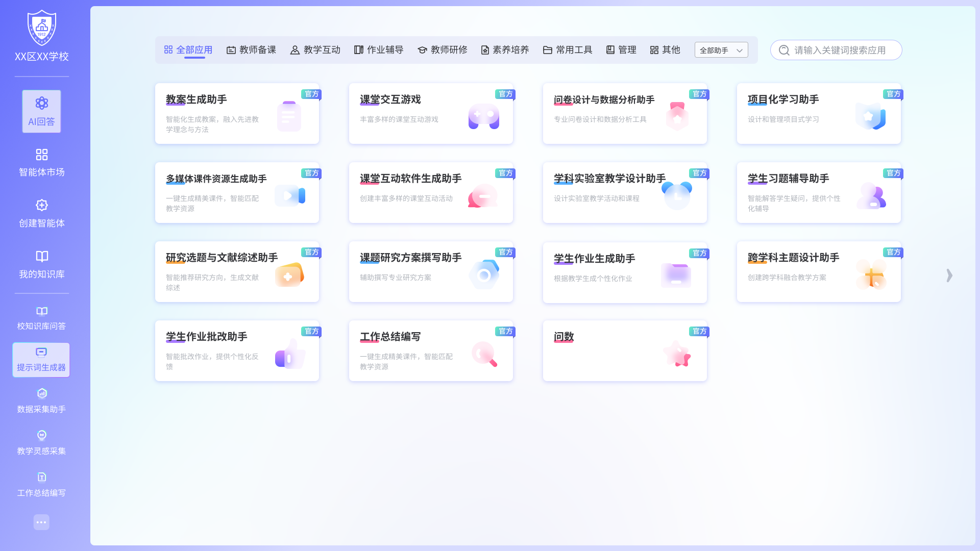980x551 pixels.
Task: Click the school shield logo
Action: pos(42,28)
